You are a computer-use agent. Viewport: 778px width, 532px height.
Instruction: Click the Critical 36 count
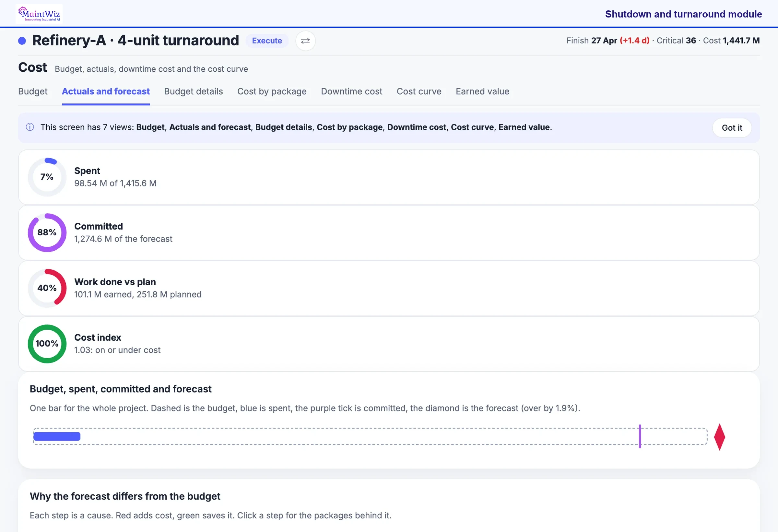coord(676,41)
